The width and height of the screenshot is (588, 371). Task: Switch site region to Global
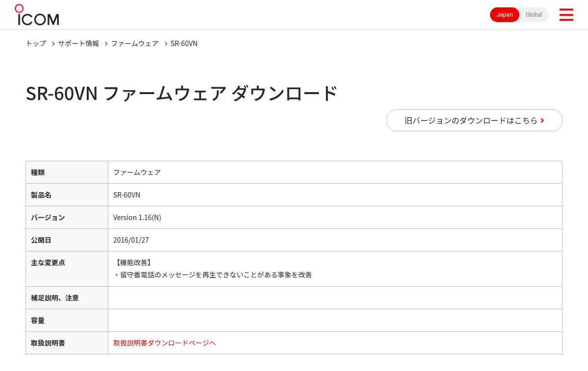click(534, 15)
